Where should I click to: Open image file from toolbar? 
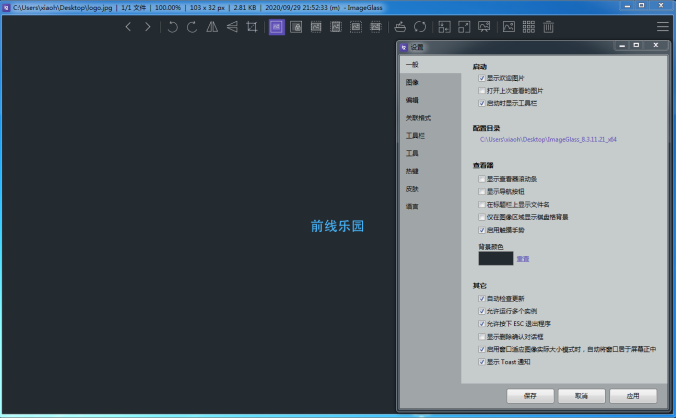coord(400,27)
